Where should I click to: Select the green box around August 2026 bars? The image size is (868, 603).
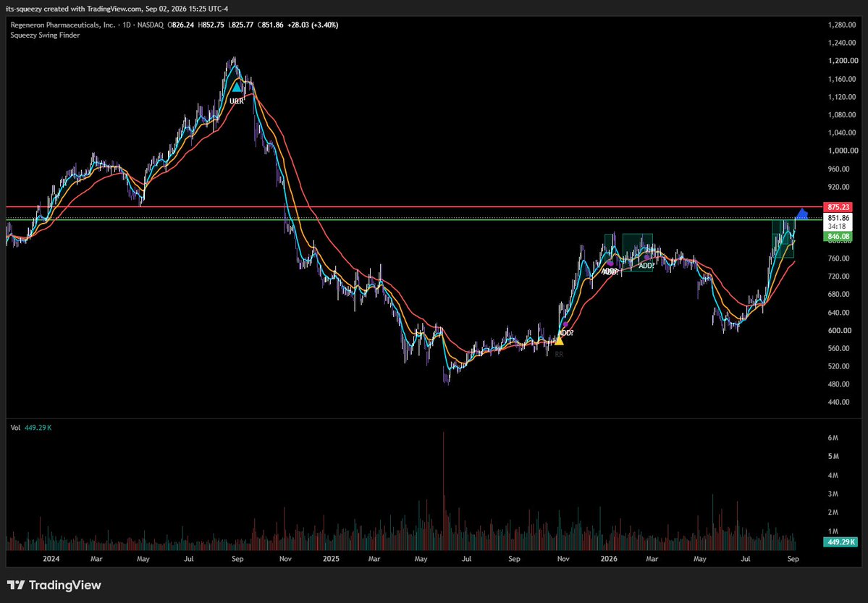click(783, 239)
